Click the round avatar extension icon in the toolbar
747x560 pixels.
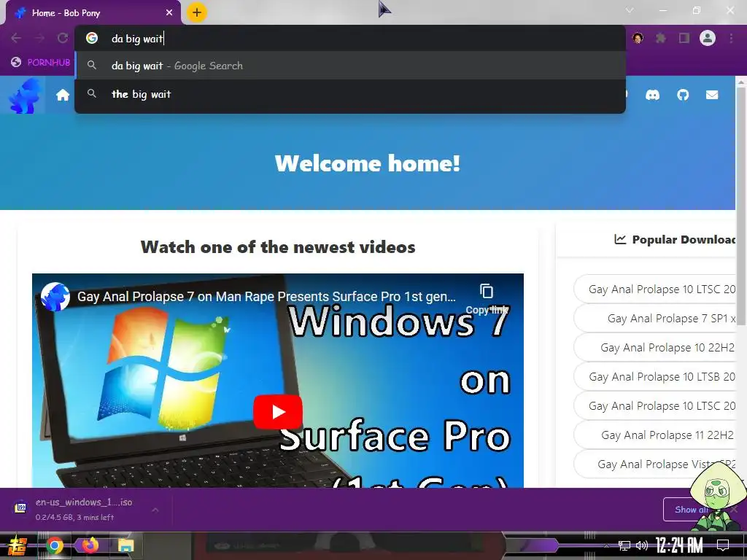pos(638,38)
